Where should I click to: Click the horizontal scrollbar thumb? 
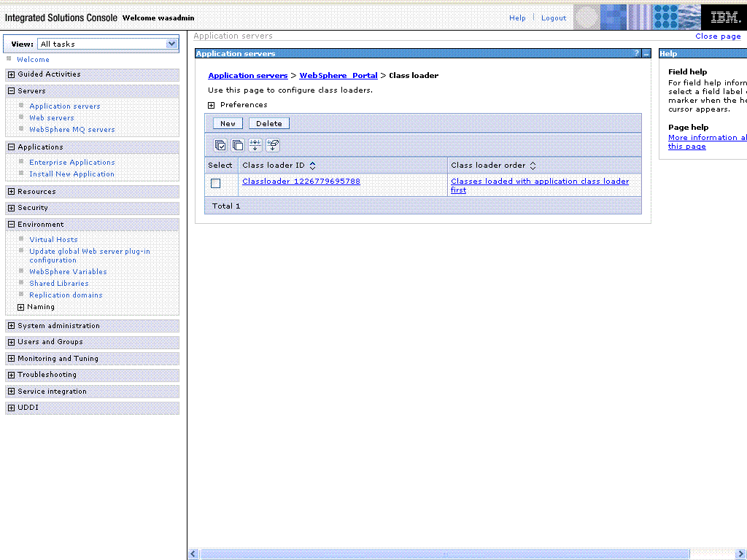pos(444,554)
